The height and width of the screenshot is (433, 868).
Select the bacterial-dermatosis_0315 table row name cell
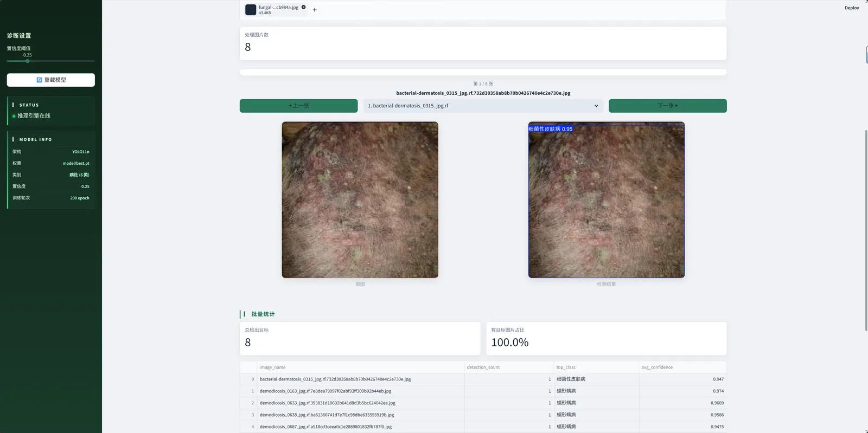360,379
